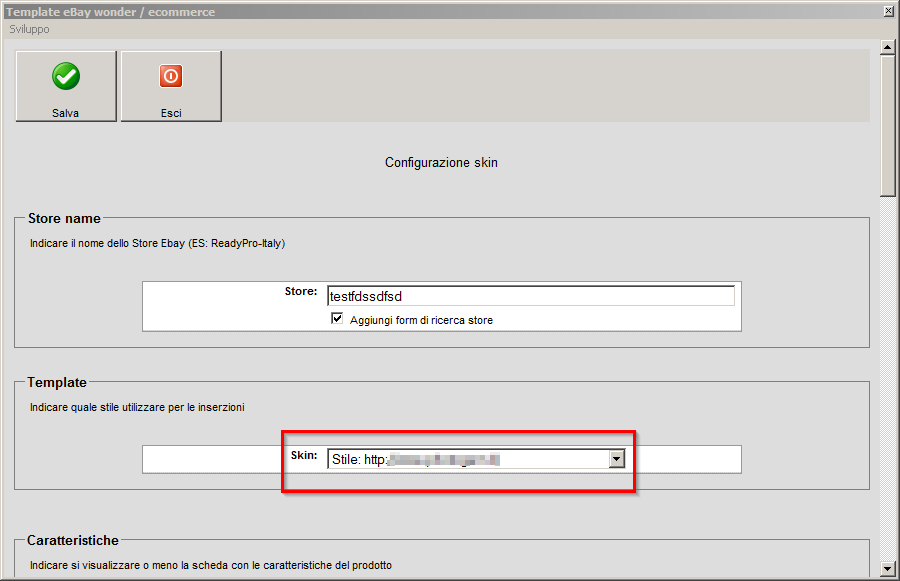Click the green Salva checkmark button

pyautogui.click(x=66, y=86)
